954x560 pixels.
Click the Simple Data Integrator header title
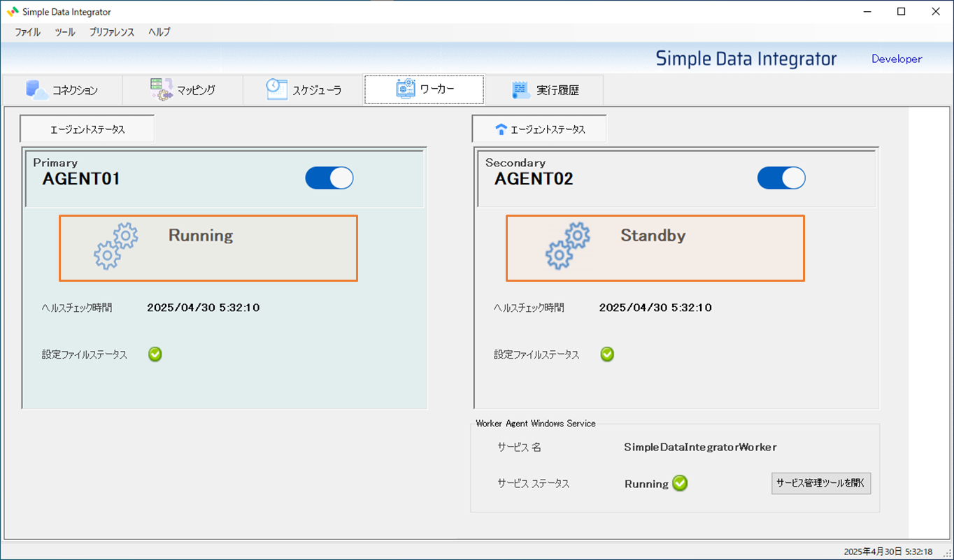tap(746, 59)
